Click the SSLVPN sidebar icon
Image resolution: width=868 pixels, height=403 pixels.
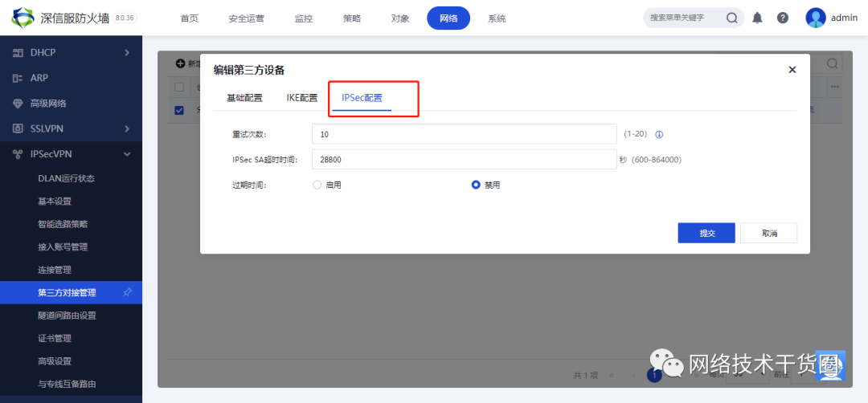coord(18,128)
